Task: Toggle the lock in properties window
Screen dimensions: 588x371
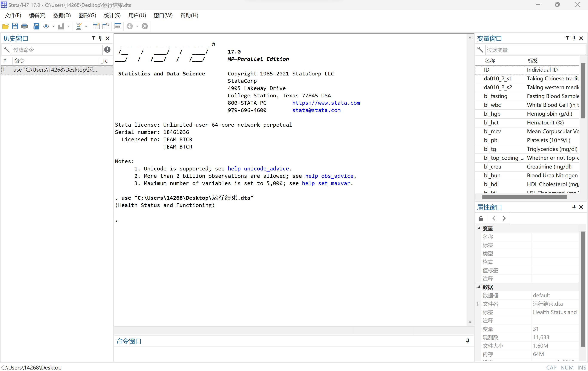Action: [x=481, y=218]
